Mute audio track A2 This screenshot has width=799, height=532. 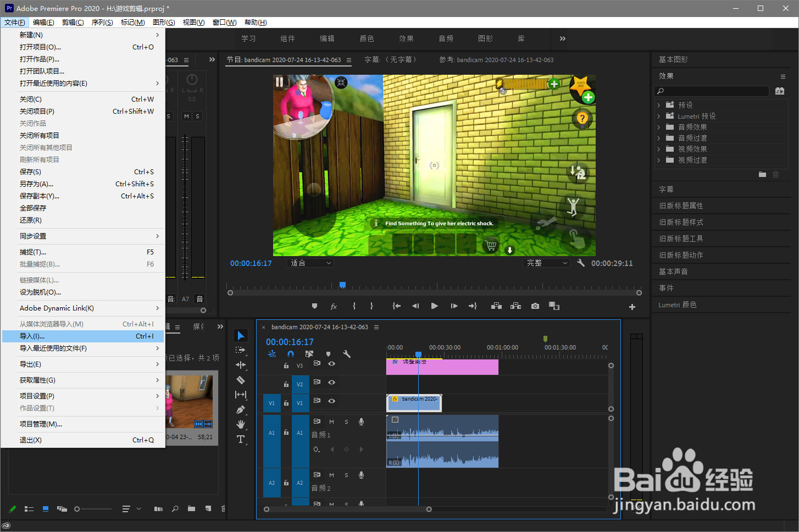pos(331,475)
